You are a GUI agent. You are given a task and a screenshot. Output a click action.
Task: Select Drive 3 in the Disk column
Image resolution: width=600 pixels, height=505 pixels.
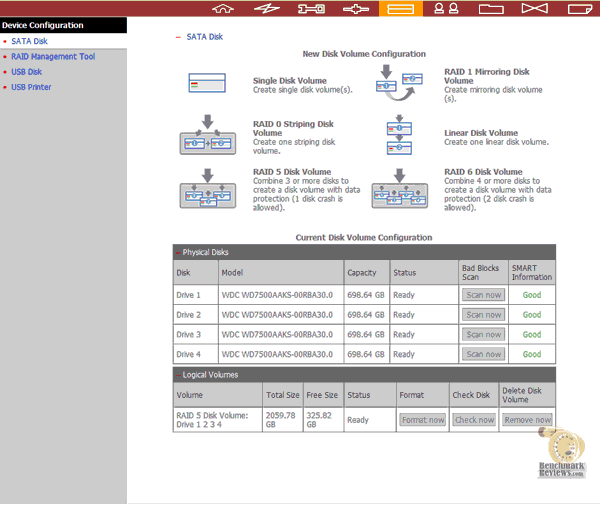[196, 335]
